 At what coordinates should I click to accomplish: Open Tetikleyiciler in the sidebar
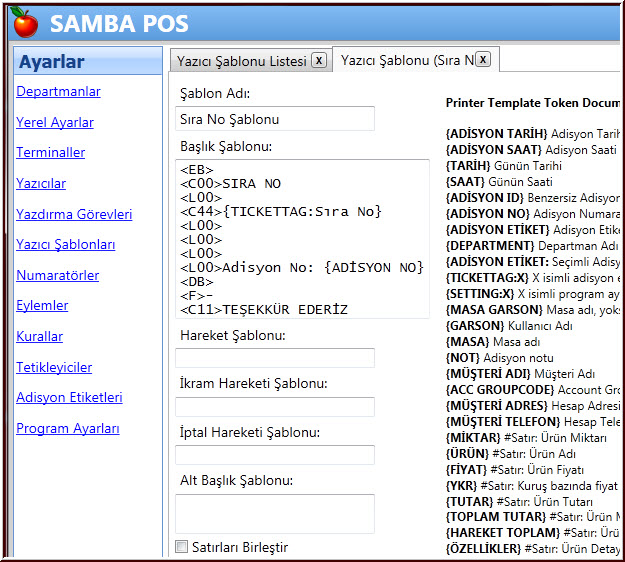(54, 367)
